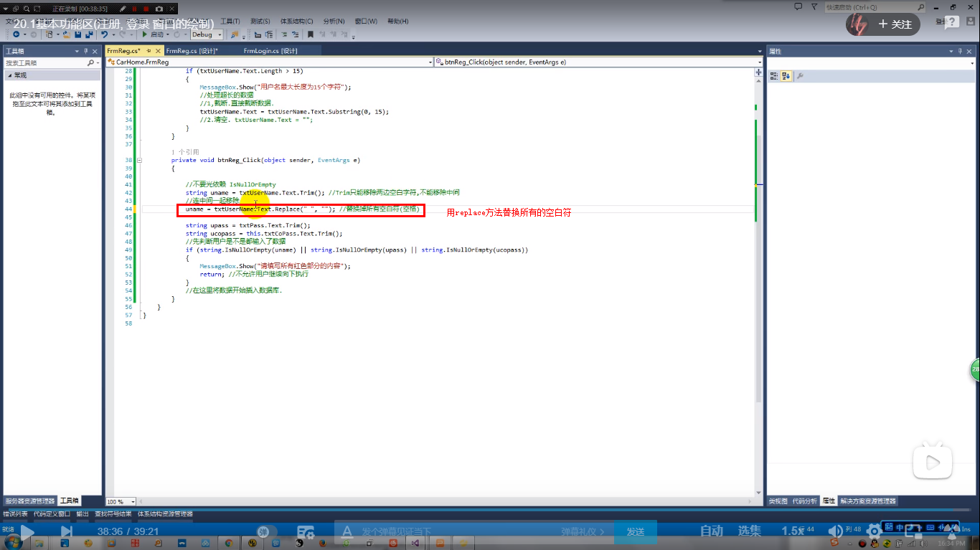Click the 发送 danmaku send button
The width and height of the screenshot is (980, 550).
(x=636, y=531)
